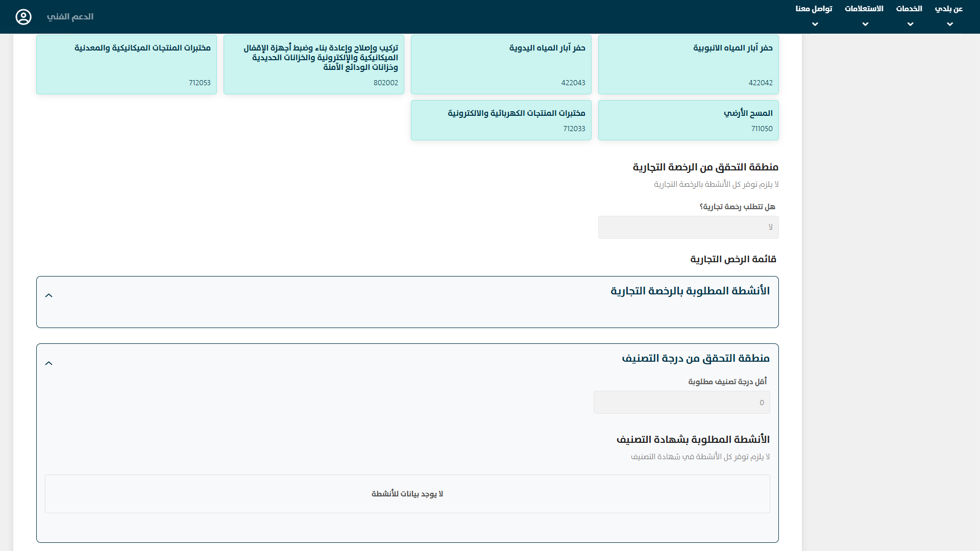The image size is (980, 551).
Task: Open the الخدمات menu
Action: pyautogui.click(x=909, y=9)
